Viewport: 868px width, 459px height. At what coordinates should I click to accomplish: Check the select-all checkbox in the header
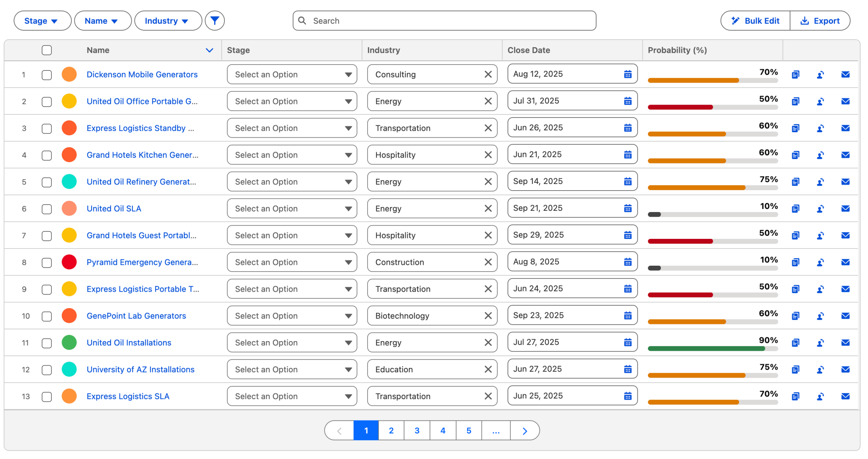tap(47, 50)
